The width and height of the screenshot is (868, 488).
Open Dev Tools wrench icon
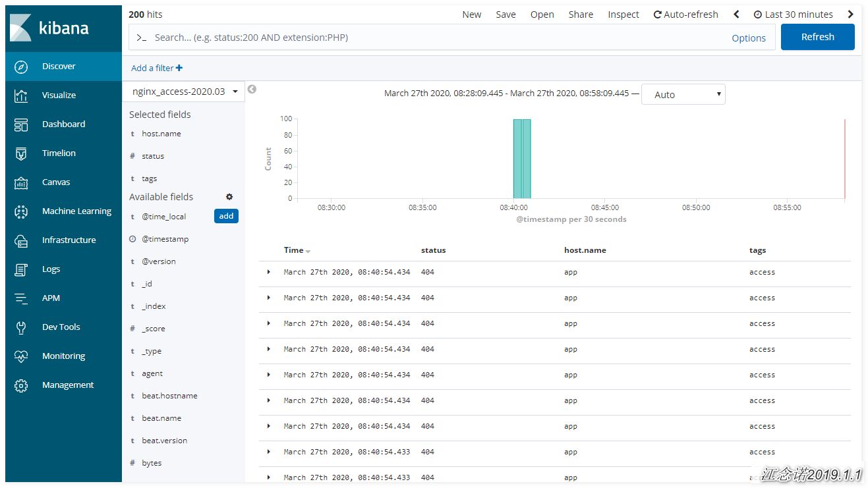click(21, 327)
